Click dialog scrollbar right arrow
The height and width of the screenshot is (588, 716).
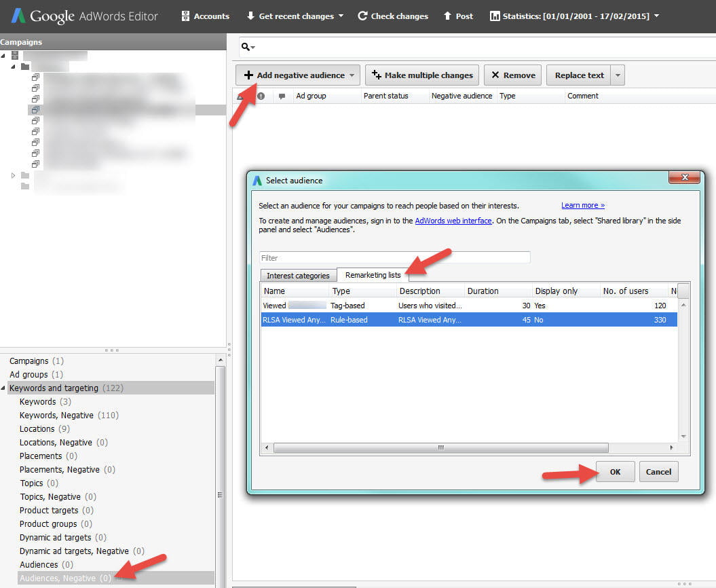pyautogui.click(x=671, y=447)
